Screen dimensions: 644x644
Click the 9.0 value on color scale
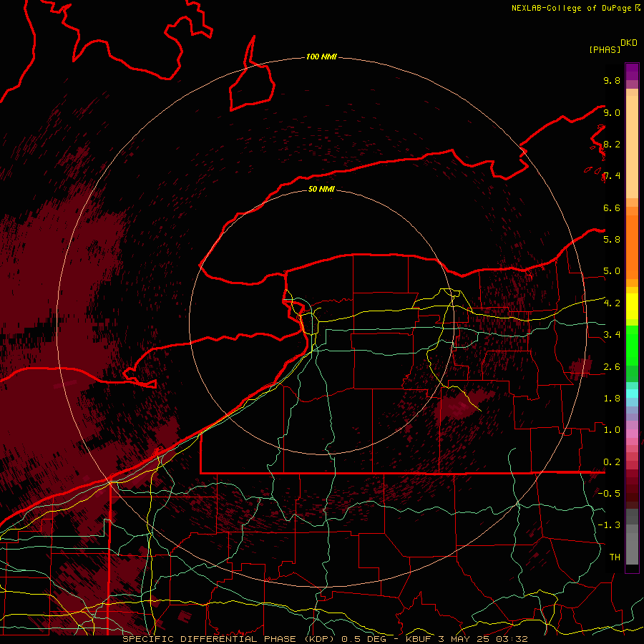pos(612,112)
